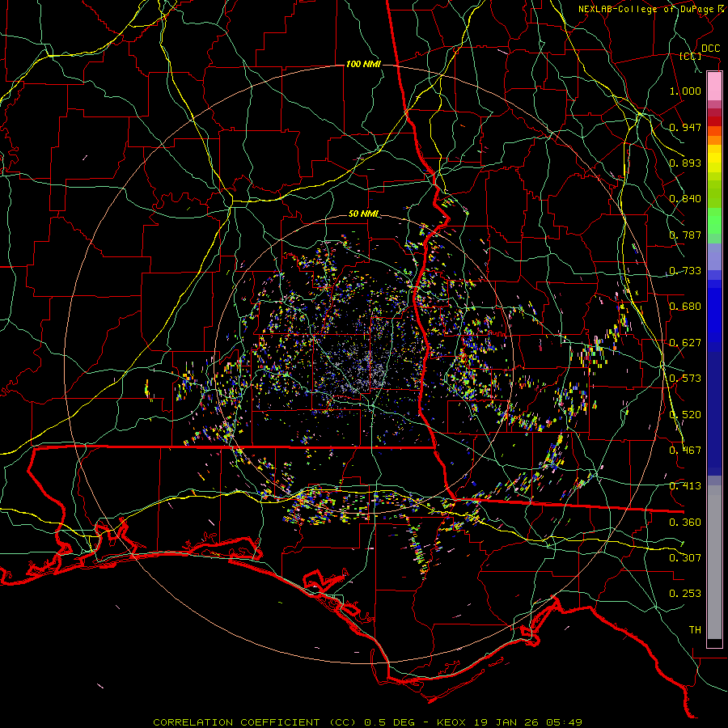Click the 0.840 scale value

click(685, 199)
